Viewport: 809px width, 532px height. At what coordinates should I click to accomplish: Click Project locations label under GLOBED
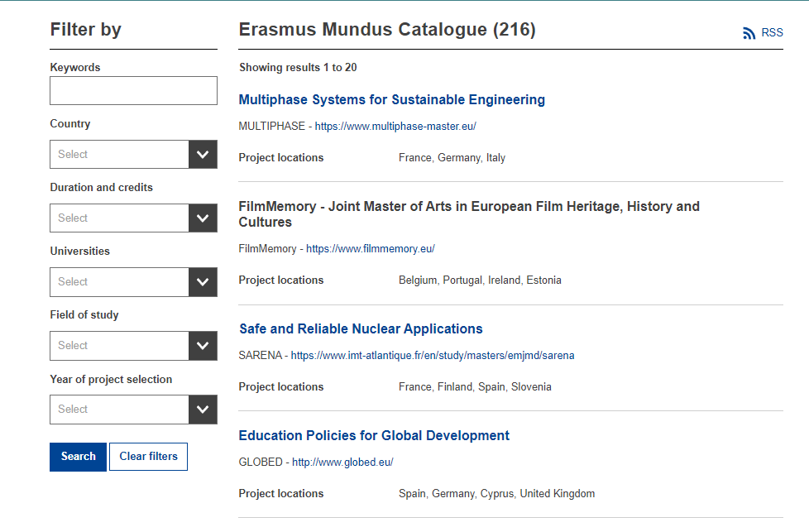click(280, 494)
